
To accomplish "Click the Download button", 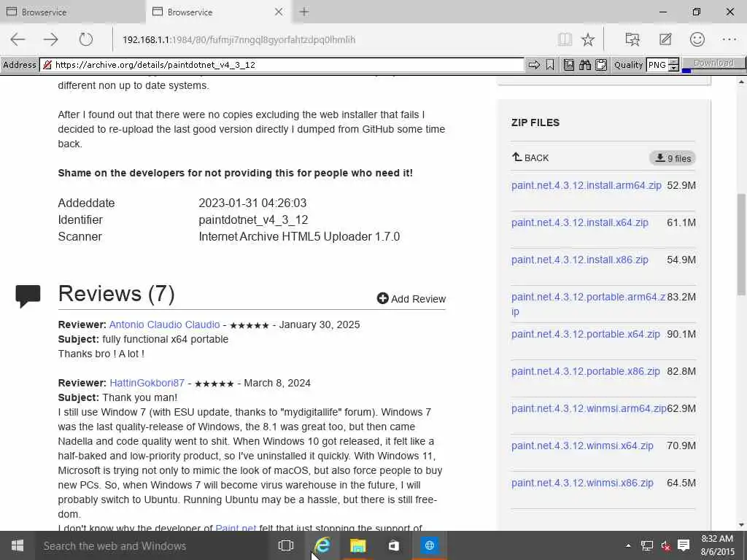I will coord(713,63).
